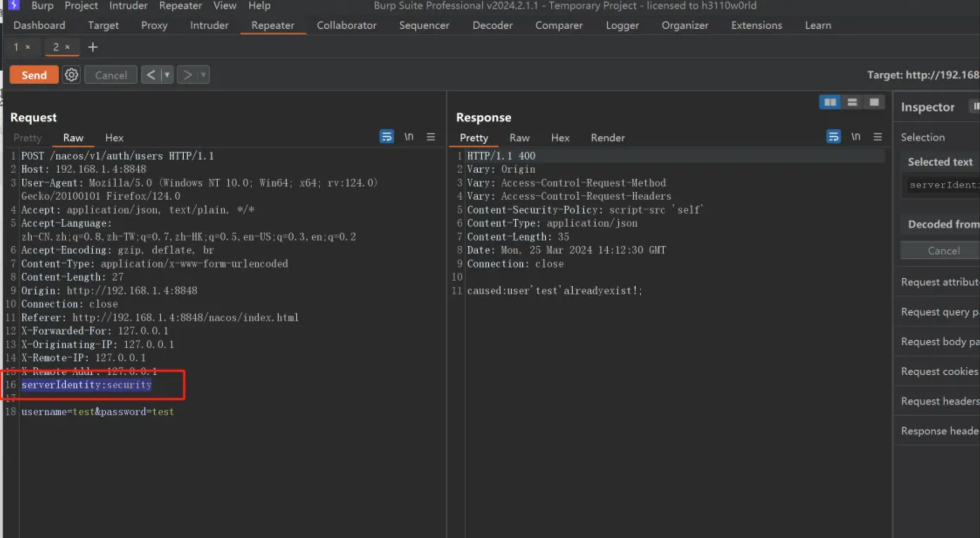Open the back history dropdown arrow
Screen dimensions: 980x538
click(167, 75)
